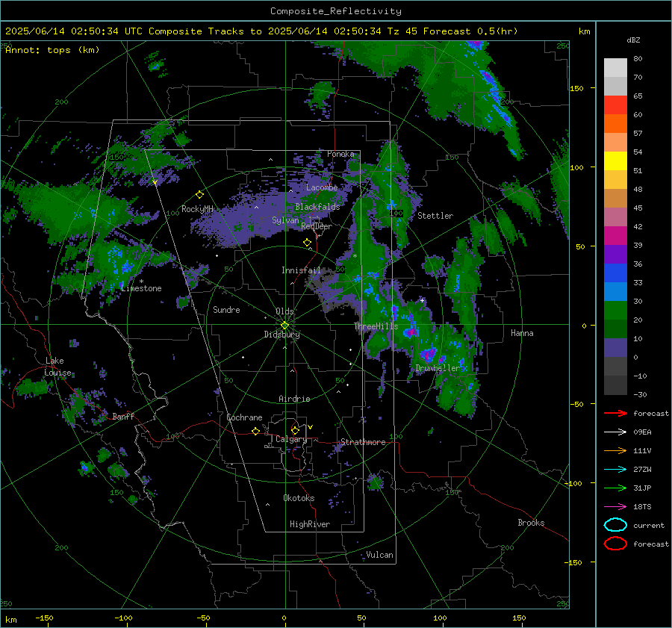672x628 pixels.
Task: Select the purple 36–39 dBZ legend swatch
Action: tap(615, 255)
